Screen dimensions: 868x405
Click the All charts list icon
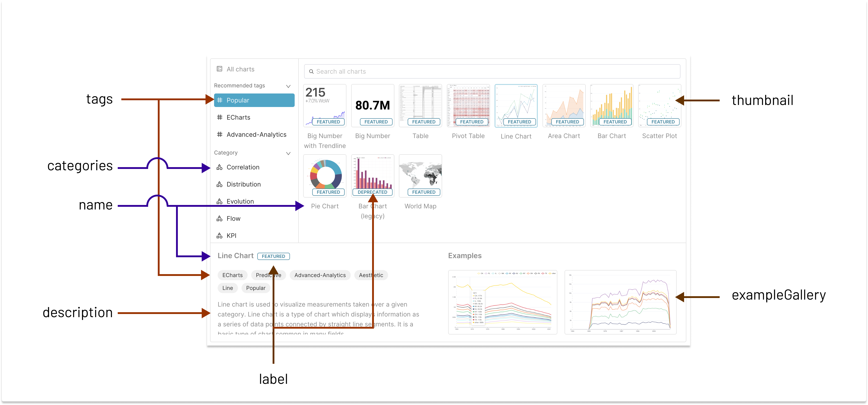tap(219, 69)
